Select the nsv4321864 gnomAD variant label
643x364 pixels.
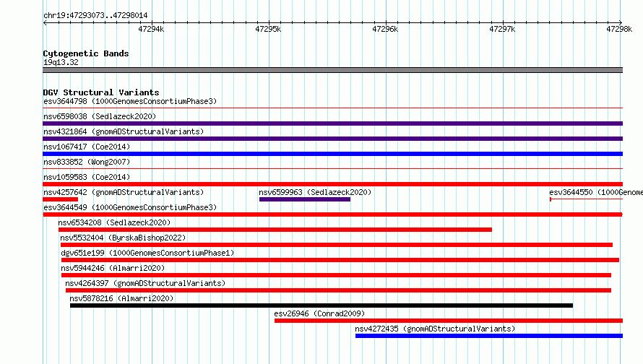(x=124, y=131)
